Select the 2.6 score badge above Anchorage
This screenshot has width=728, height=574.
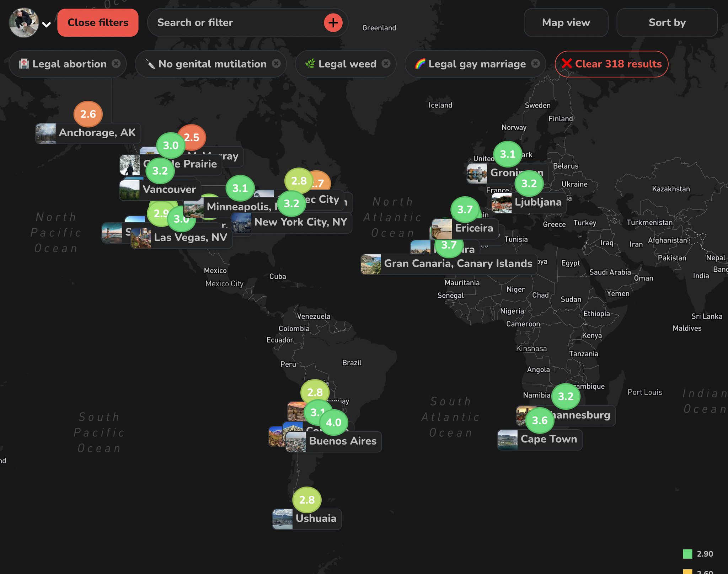[x=87, y=114]
